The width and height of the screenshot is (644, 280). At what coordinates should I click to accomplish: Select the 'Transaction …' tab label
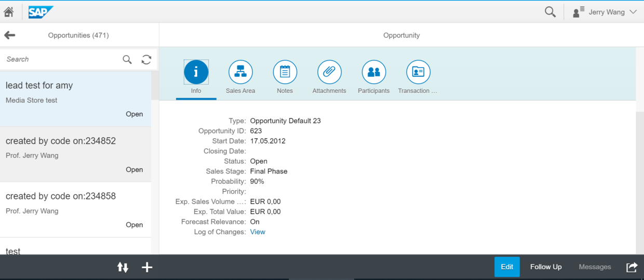418,91
